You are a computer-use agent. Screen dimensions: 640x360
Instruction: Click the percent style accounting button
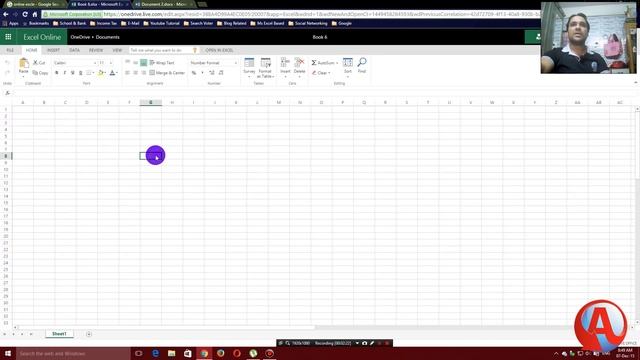click(x=194, y=73)
